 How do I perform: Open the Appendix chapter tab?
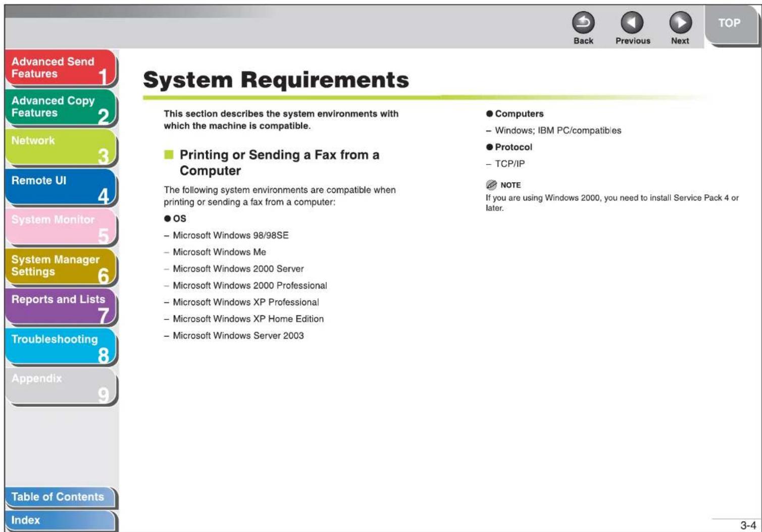pos(61,386)
